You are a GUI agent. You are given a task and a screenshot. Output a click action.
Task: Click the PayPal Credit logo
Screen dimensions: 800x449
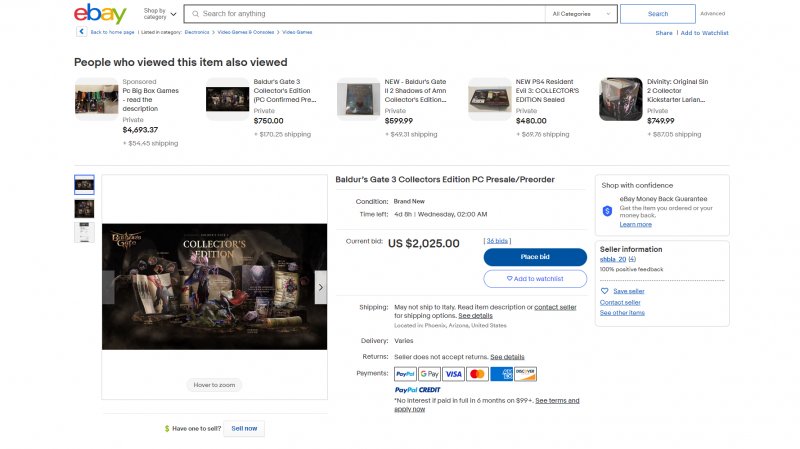coord(417,390)
